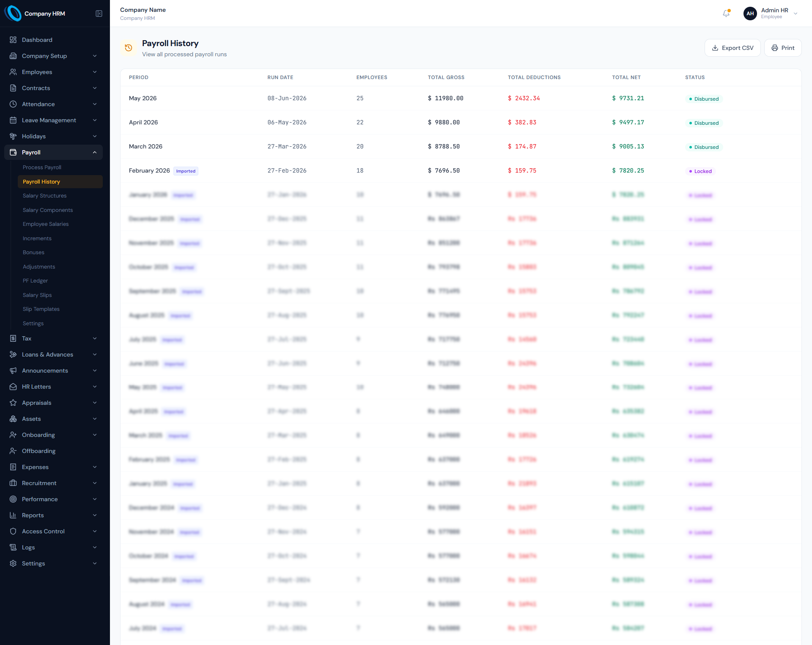Screen dimensions: 812x645
Task: Click the Holidays palm tree icon
Action: point(13,136)
